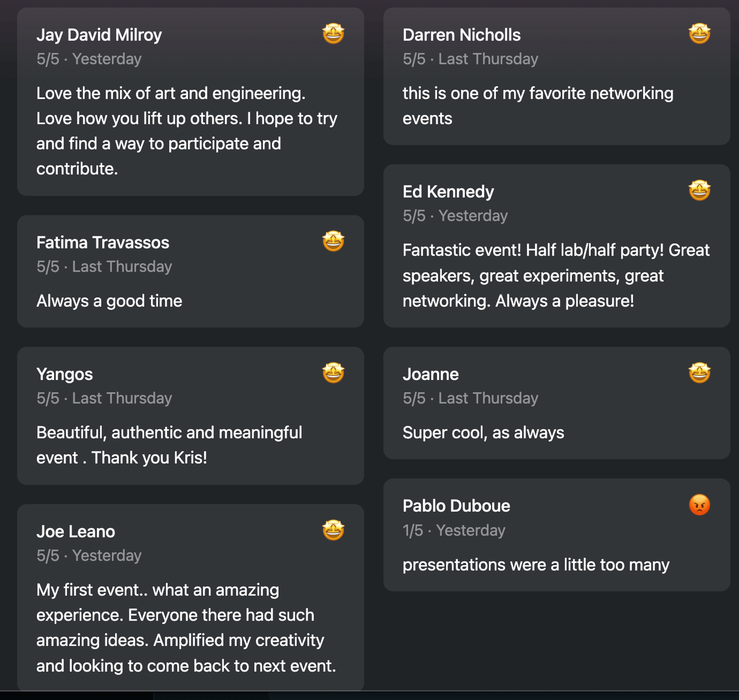The height and width of the screenshot is (700, 739).
Task: Click the star-struck emoji on Yangos' review
Action: coord(333,373)
